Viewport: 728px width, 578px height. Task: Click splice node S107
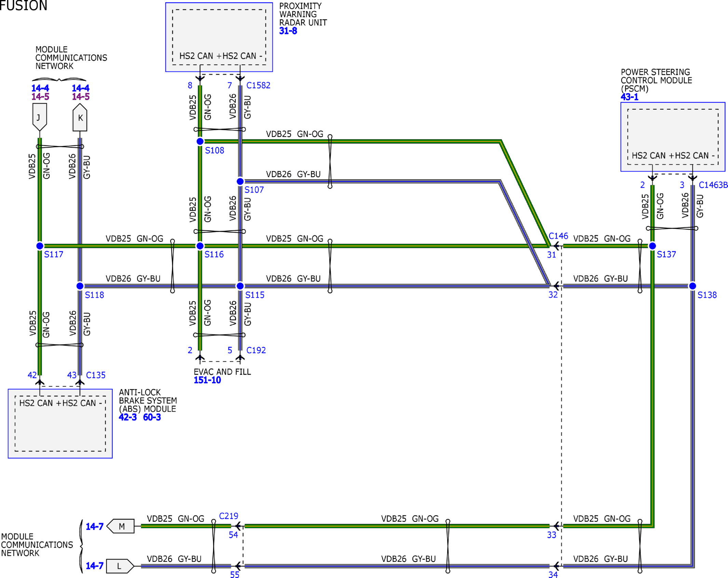click(240, 181)
